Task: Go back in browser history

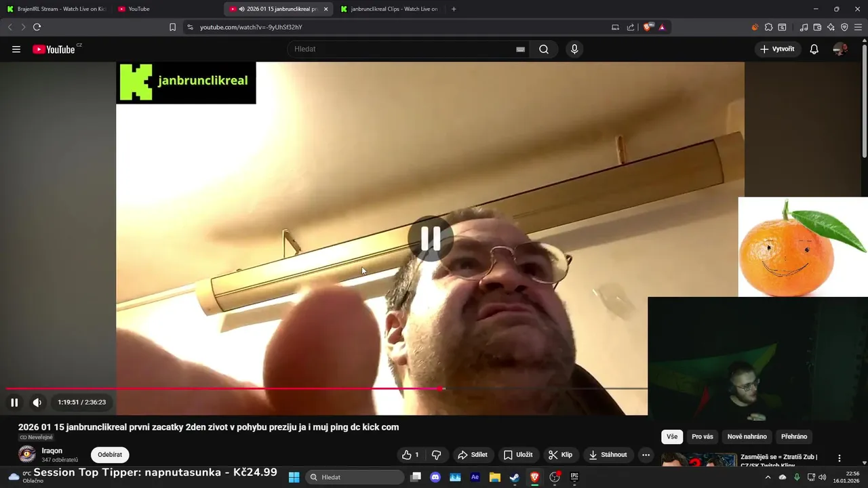Action: 9,27
